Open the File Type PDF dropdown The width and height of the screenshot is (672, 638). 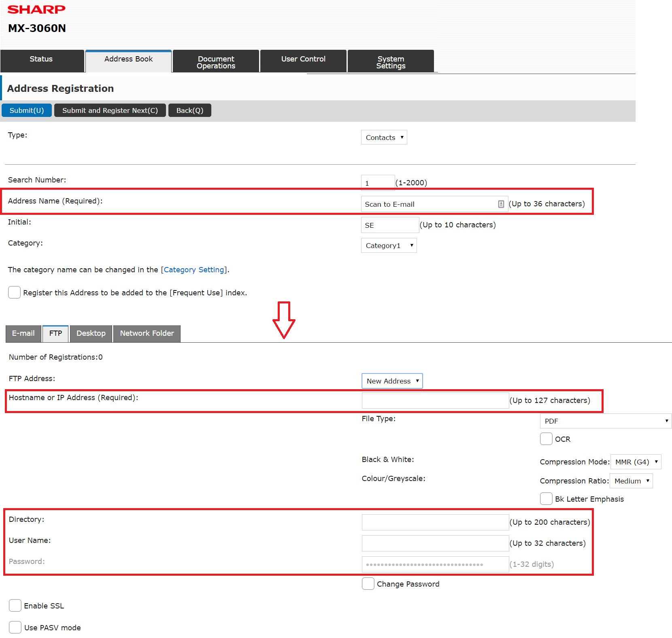(x=605, y=421)
